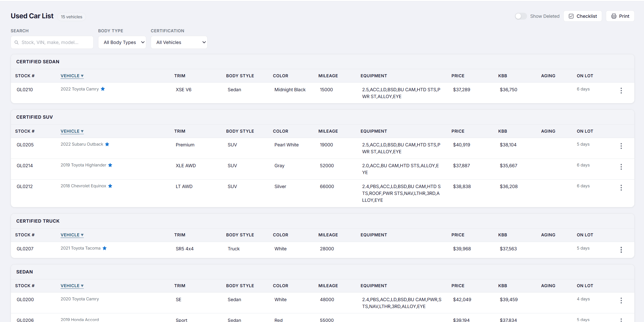Click the Print button

click(x=620, y=16)
